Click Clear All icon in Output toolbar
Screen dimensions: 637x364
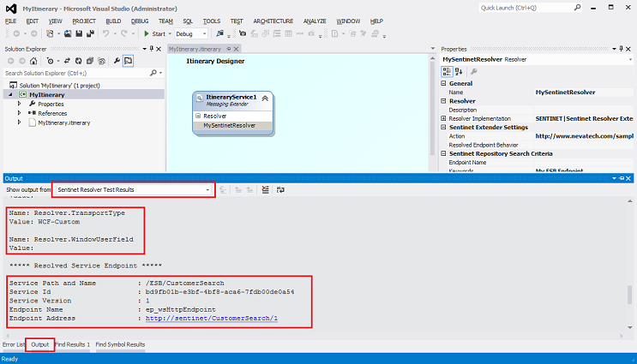point(267,189)
